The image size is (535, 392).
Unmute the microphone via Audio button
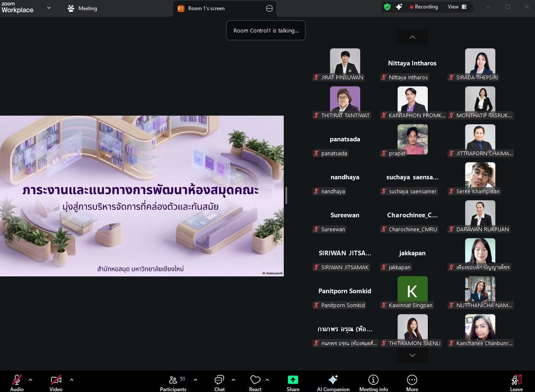[x=17, y=382]
